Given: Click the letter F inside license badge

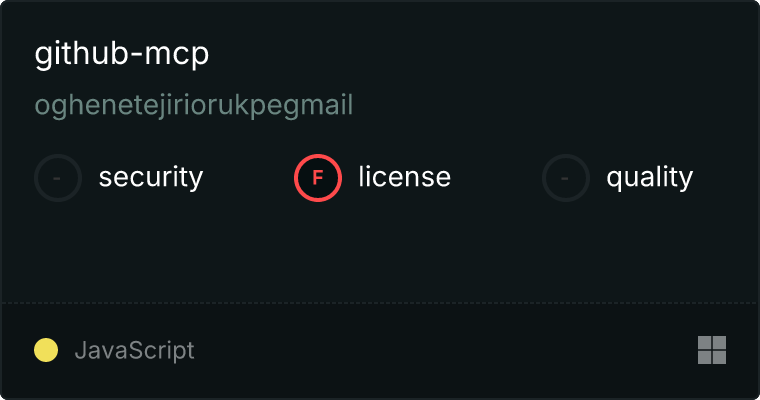Looking at the screenshot, I should pyautogui.click(x=318, y=178).
